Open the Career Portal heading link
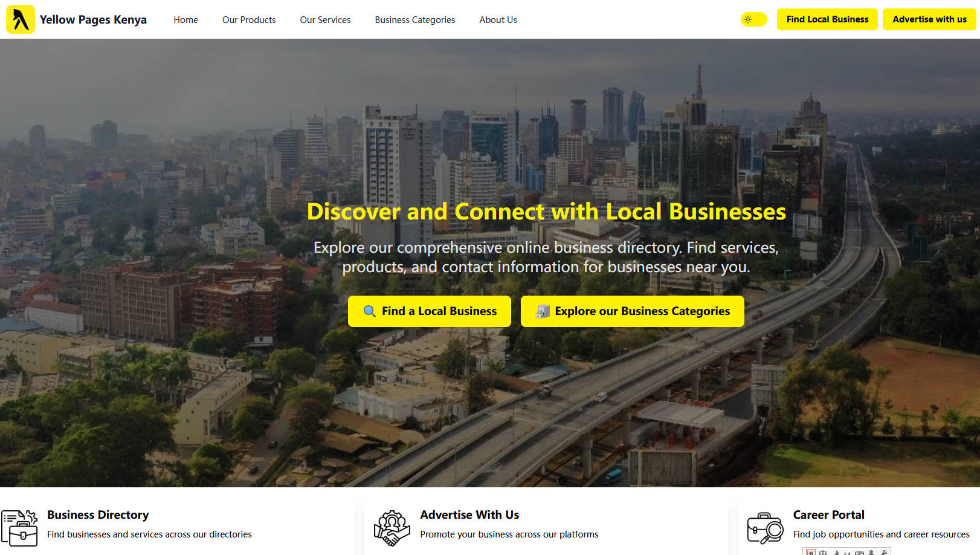The image size is (980, 555). tap(828, 514)
